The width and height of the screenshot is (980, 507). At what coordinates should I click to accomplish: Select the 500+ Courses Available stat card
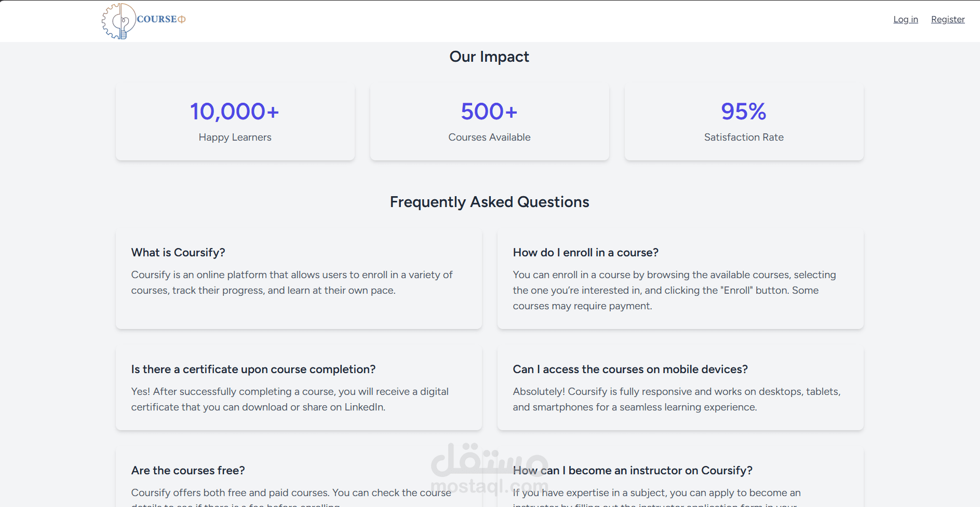coord(489,121)
